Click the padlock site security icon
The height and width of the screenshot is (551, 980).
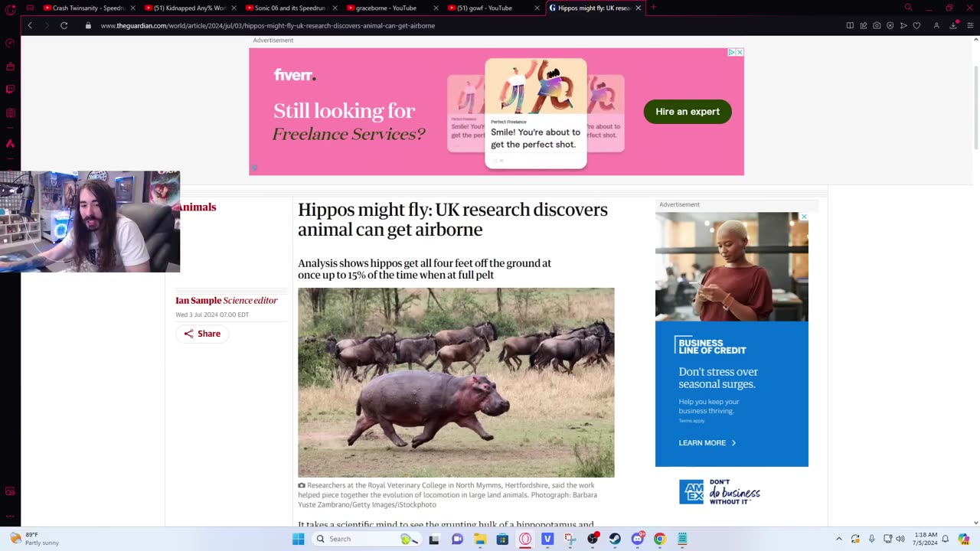(88, 25)
